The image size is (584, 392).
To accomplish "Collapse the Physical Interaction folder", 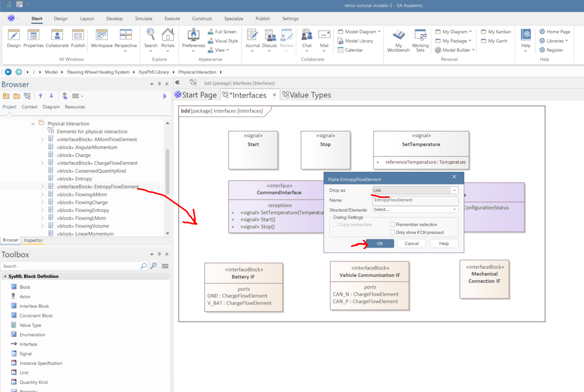I will (x=33, y=124).
